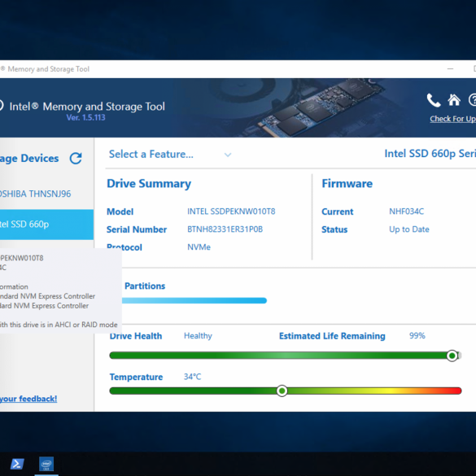The image size is (476, 476).
Task: Click the Check For Updates link
Action: click(453, 119)
